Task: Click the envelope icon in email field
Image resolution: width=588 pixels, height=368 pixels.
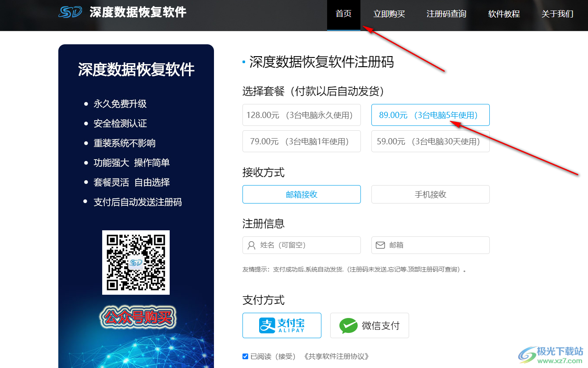Action: 380,245
